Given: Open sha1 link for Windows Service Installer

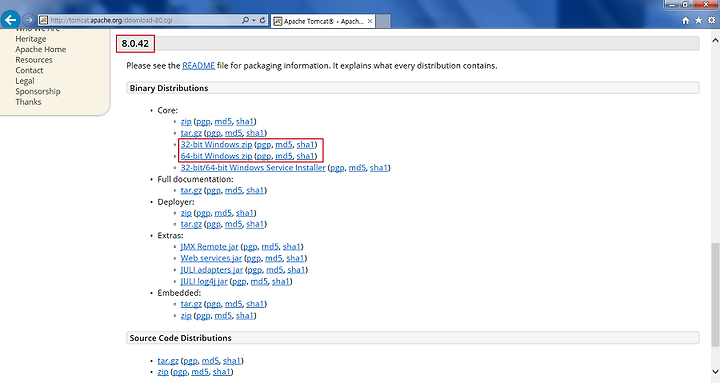Looking at the screenshot, I should 379,168.
